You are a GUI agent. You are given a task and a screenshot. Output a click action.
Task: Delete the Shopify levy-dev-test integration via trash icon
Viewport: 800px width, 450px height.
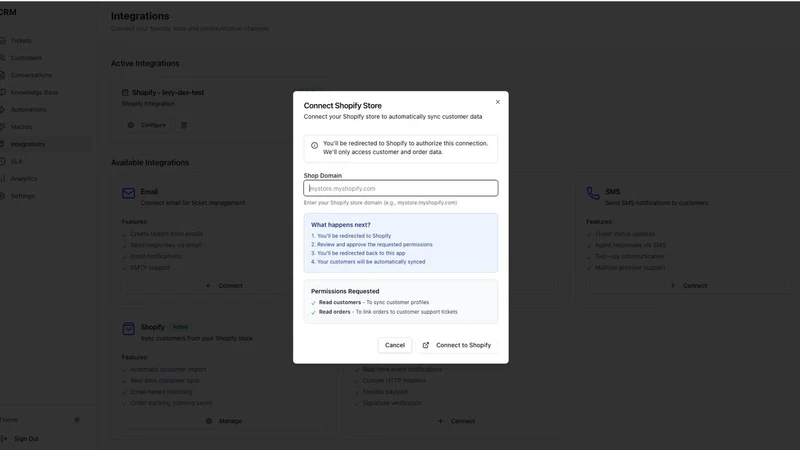[x=184, y=125]
